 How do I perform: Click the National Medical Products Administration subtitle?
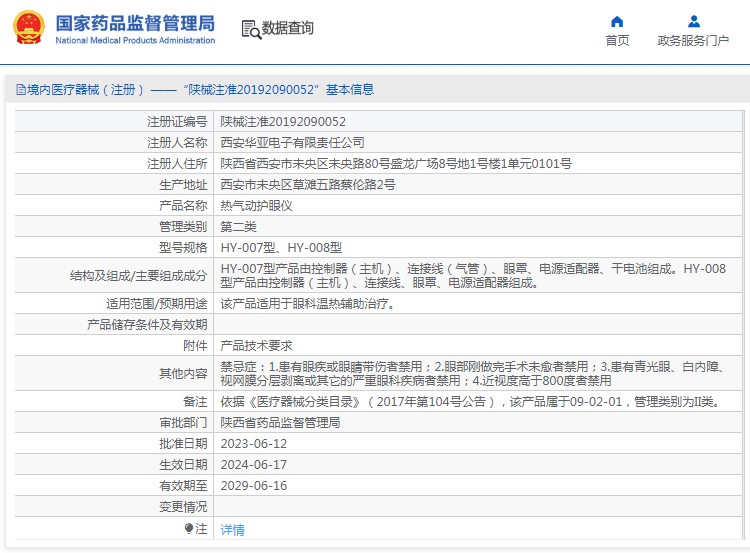tap(135, 41)
